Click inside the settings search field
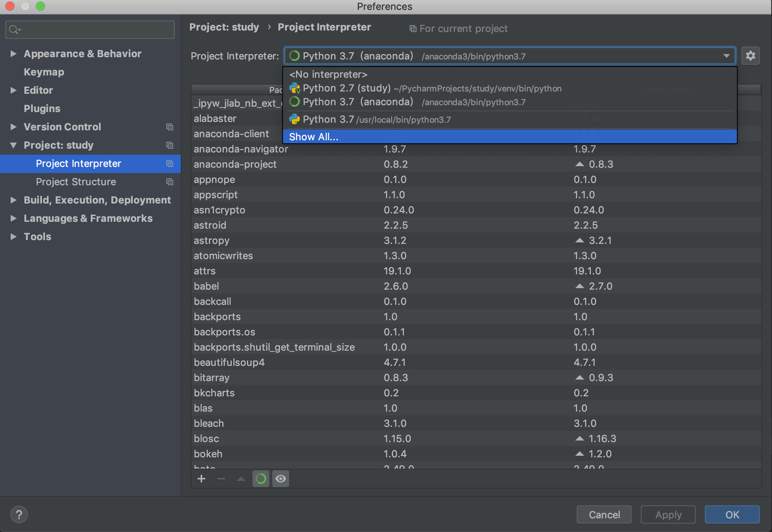Image resolution: width=772 pixels, height=532 pixels. (95, 30)
